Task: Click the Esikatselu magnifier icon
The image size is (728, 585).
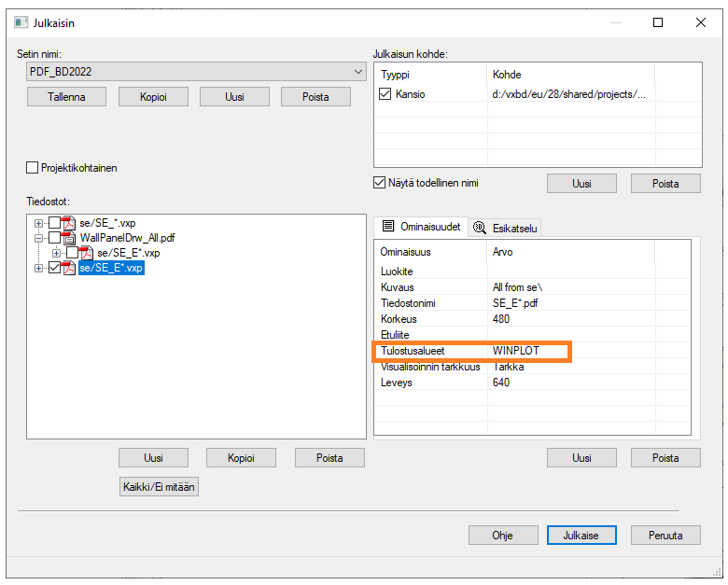Action: coord(480,228)
